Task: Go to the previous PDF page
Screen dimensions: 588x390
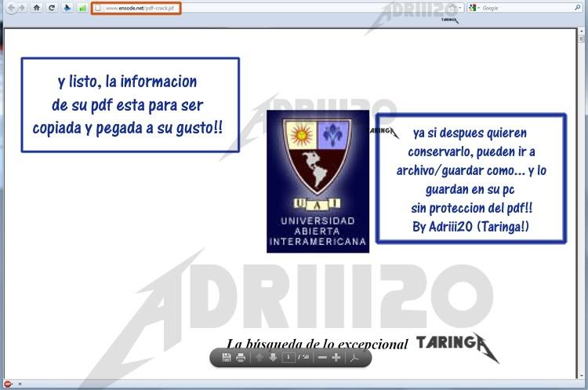Action: (x=260, y=357)
